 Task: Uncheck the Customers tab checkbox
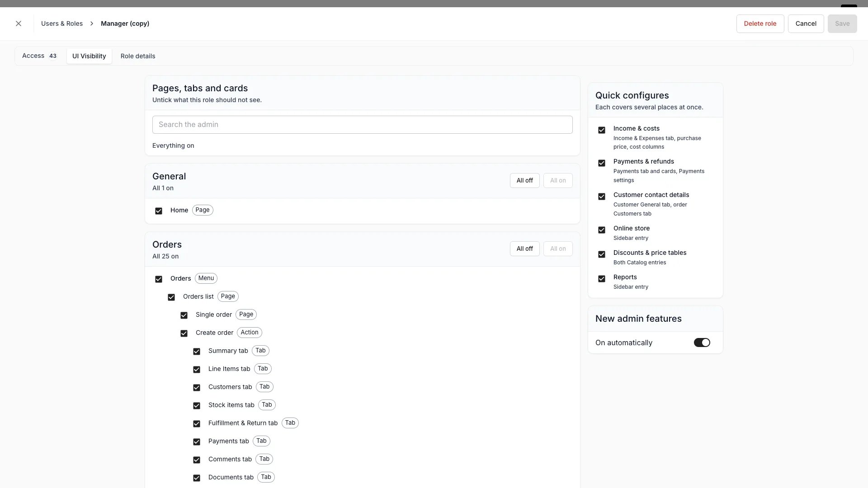(197, 388)
